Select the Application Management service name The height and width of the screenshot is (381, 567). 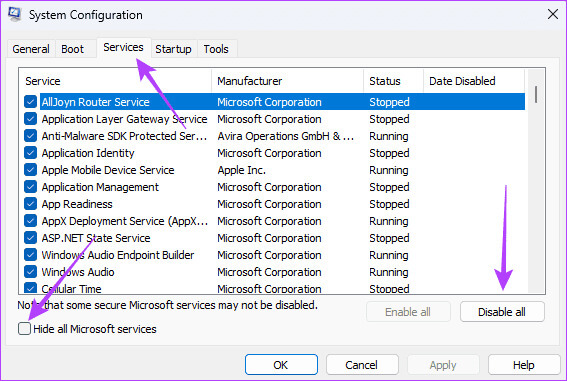tap(100, 187)
